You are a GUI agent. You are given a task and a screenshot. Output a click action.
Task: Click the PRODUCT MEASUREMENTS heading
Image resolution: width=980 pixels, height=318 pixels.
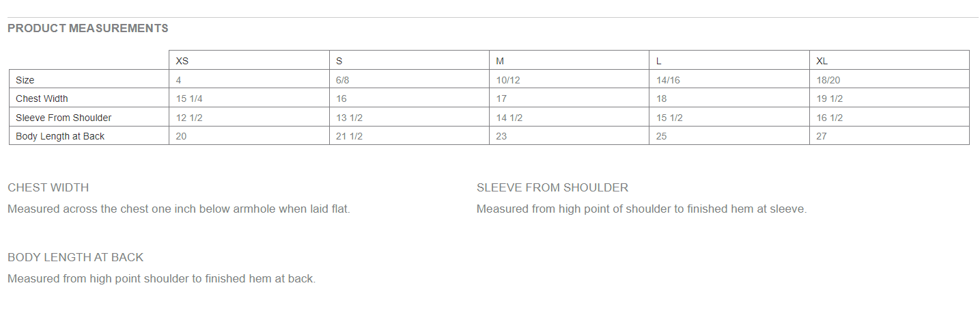87,28
